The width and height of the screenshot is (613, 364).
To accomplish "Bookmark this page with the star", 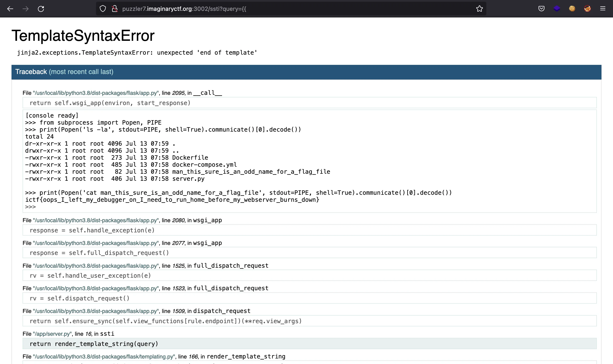I will click(x=479, y=9).
